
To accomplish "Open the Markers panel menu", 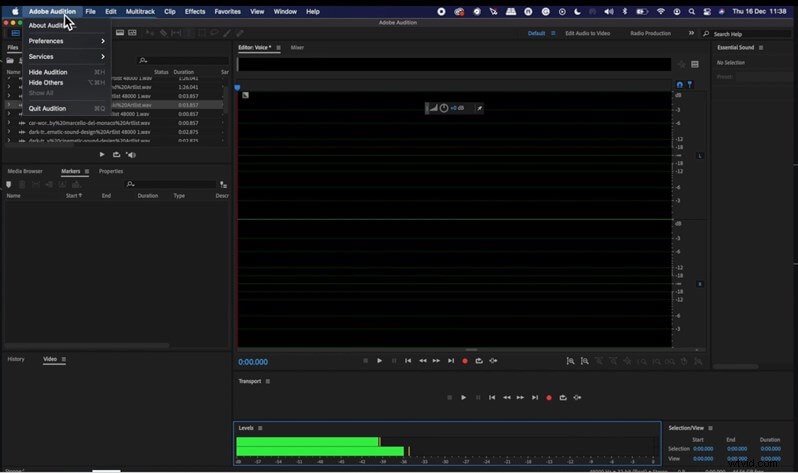I will pyautogui.click(x=87, y=172).
